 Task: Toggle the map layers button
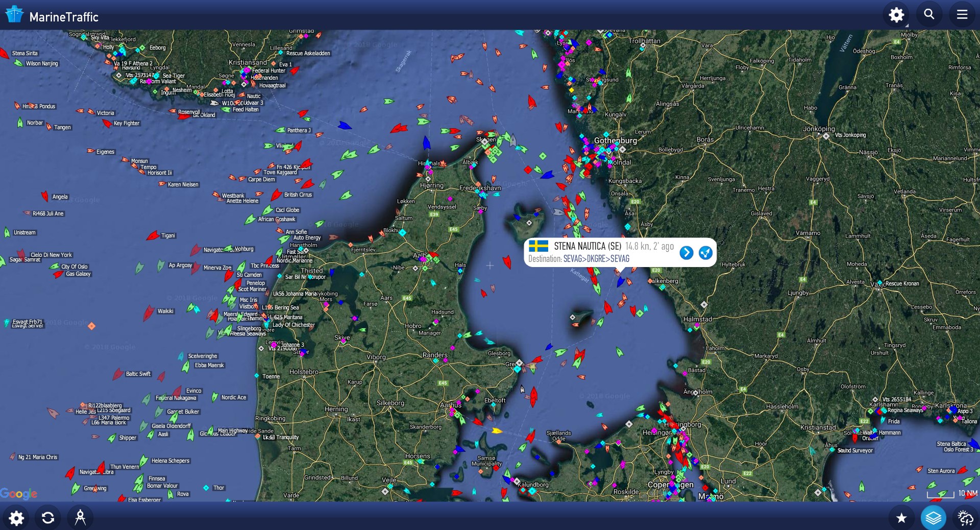click(933, 518)
